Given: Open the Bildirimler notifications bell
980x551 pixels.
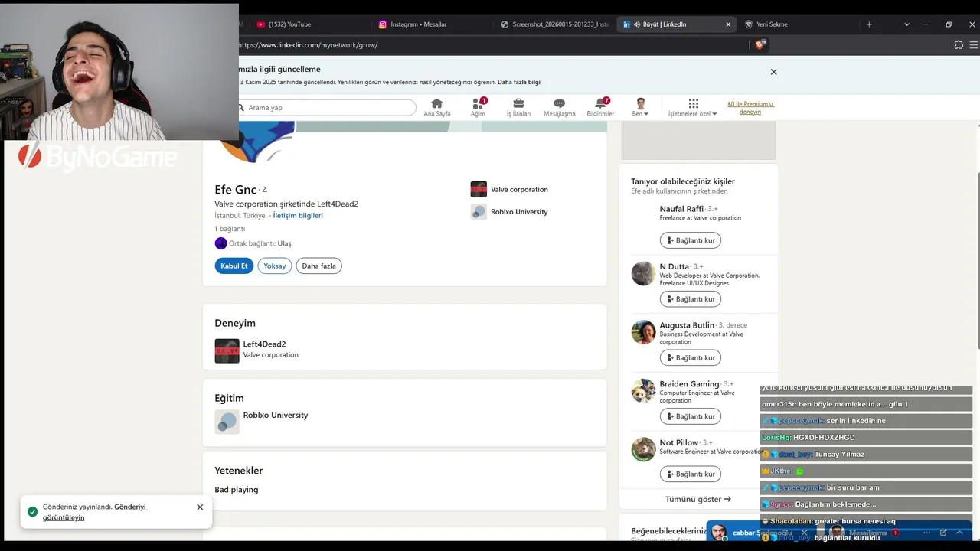Looking at the screenshot, I should pyautogui.click(x=600, y=107).
